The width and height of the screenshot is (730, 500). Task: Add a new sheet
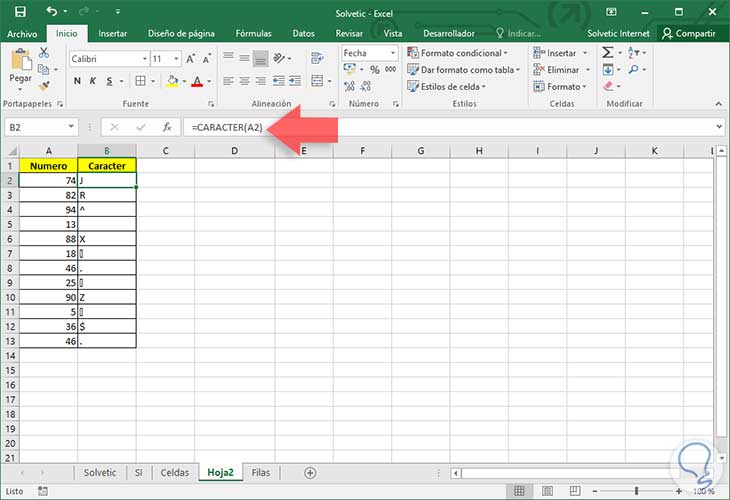(x=310, y=473)
